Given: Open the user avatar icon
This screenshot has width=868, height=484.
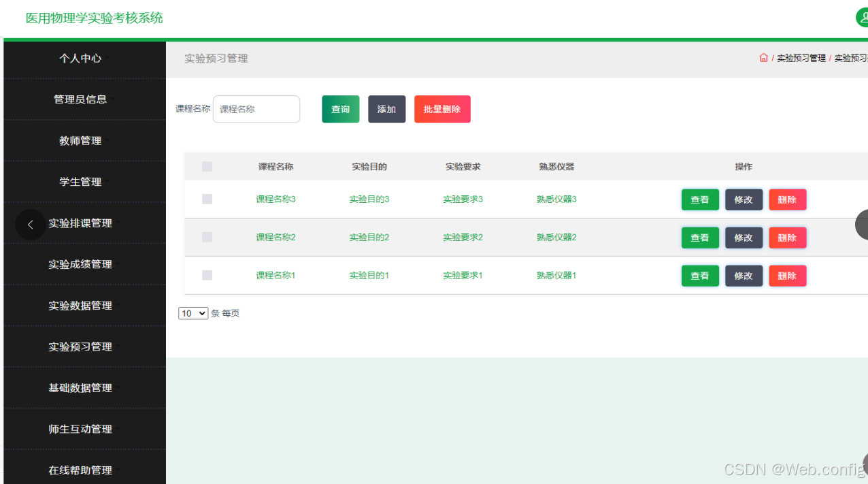Looking at the screenshot, I should coord(863,18).
